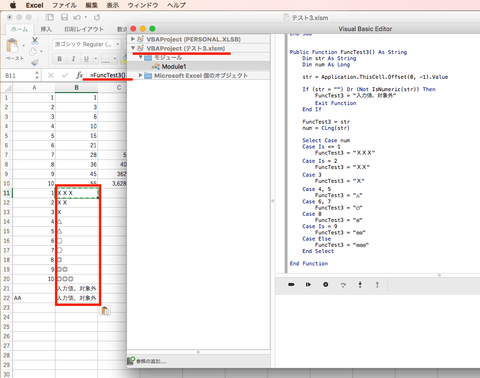480x378 pixels.
Task: Click the first debug toolbar icon
Action: coord(291,284)
